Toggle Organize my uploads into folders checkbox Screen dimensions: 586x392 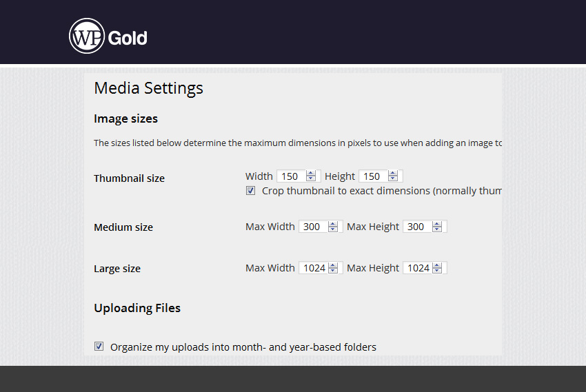click(99, 347)
